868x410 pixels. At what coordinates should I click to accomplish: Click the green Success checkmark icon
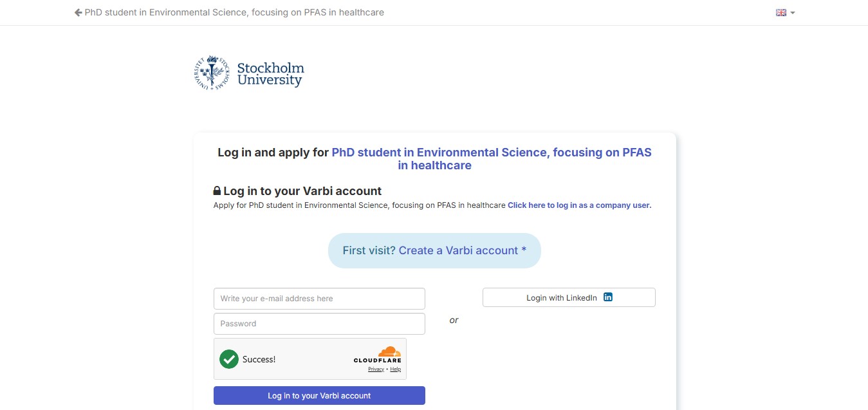point(229,359)
